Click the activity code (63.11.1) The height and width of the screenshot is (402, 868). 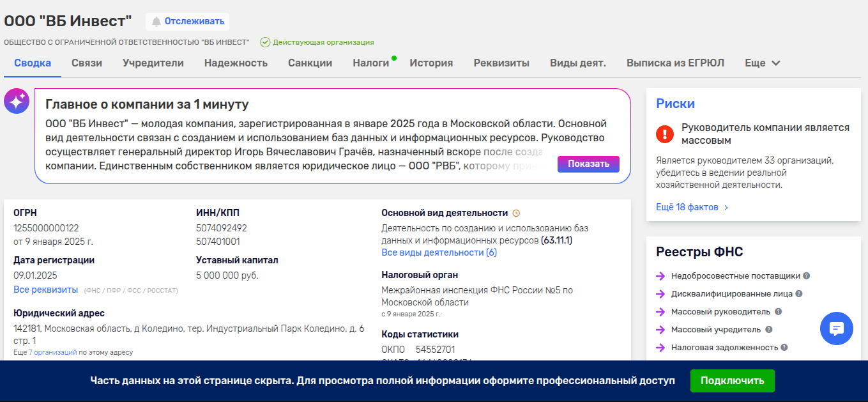tap(556, 241)
